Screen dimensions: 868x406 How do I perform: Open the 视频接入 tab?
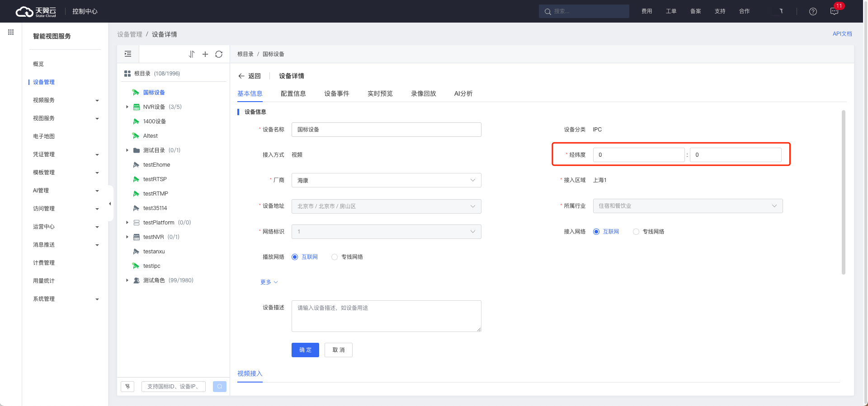click(250, 373)
